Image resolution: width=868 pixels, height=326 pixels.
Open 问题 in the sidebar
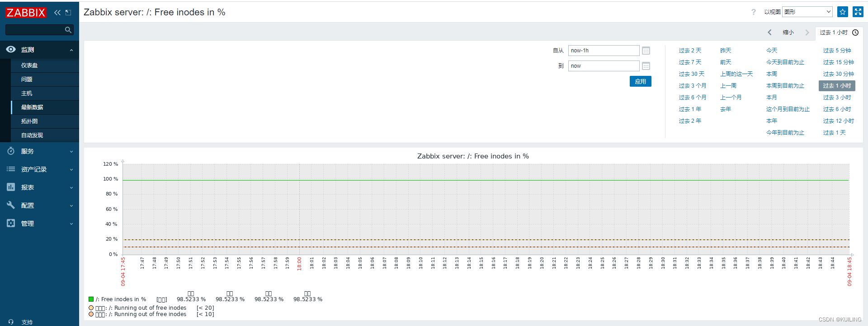27,79
